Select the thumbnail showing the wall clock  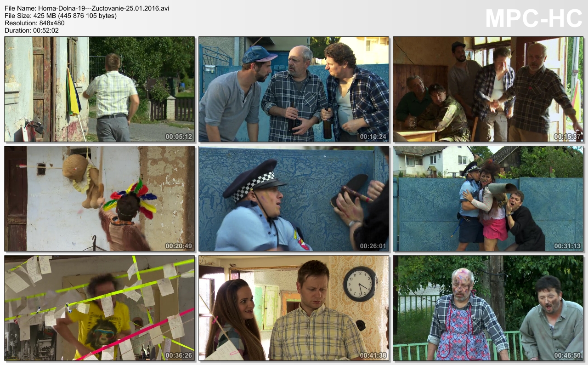pos(294,308)
